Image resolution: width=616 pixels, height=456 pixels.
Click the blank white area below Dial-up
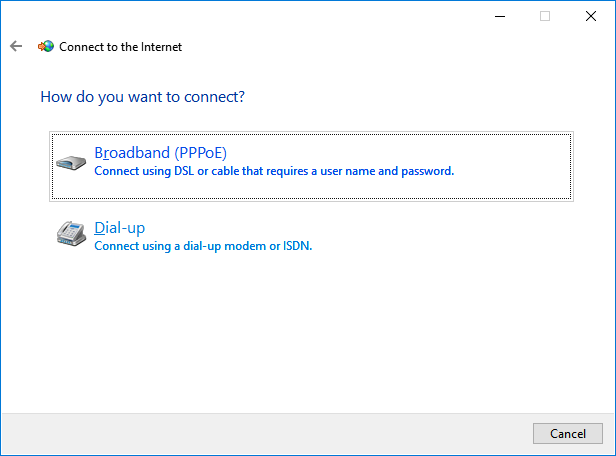pos(300,330)
